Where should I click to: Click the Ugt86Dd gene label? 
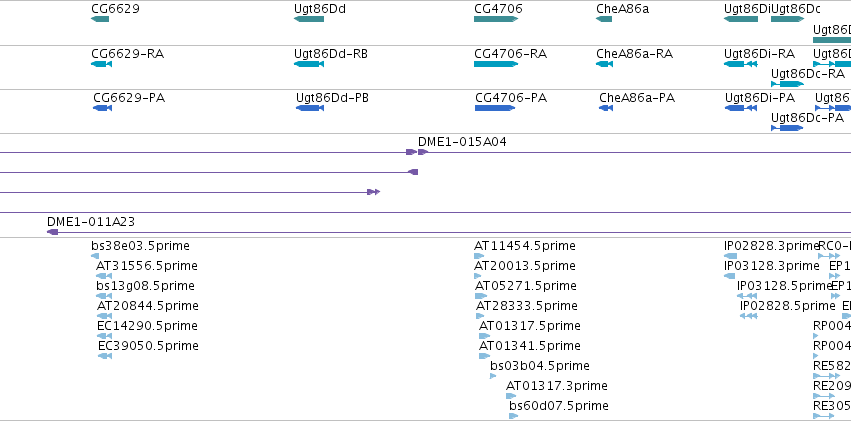click(x=320, y=9)
